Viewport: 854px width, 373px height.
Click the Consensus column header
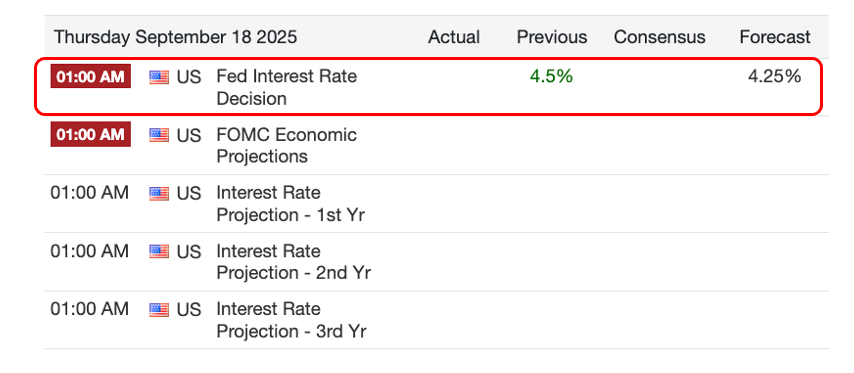[x=660, y=37]
